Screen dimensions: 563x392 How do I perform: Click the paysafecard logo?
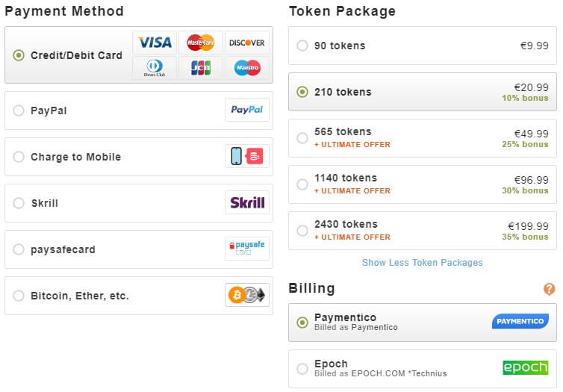(x=247, y=249)
